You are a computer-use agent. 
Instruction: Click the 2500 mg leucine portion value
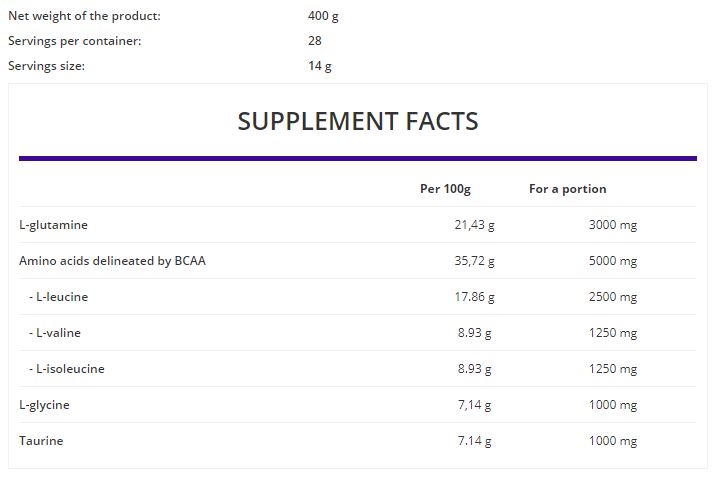613,297
